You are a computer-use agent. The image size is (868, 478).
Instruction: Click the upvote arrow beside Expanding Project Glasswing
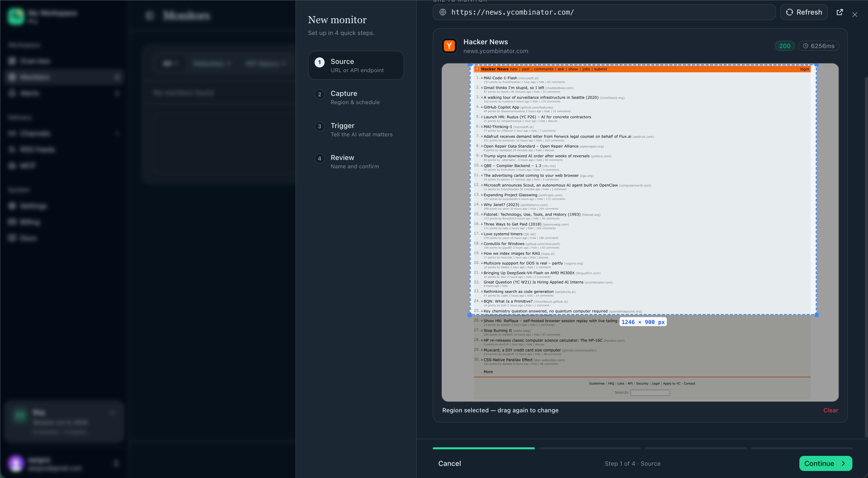[x=482, y=195]
